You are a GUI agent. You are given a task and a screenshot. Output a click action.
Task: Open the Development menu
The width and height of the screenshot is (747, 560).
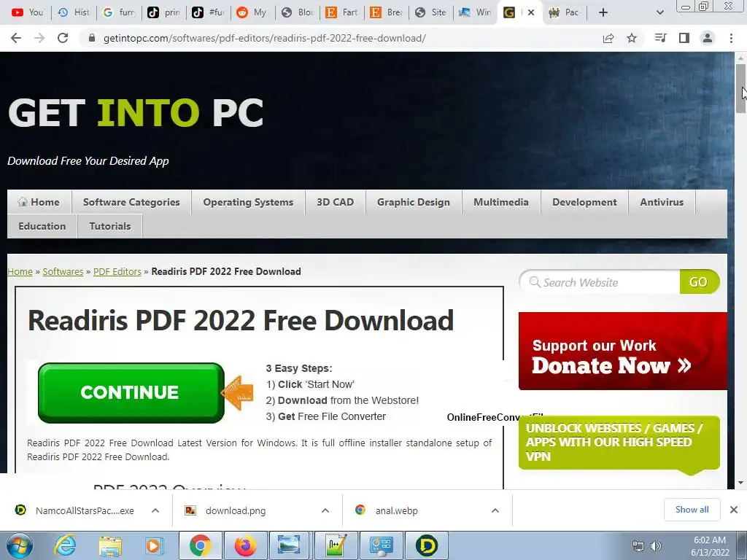coord(584,202)
